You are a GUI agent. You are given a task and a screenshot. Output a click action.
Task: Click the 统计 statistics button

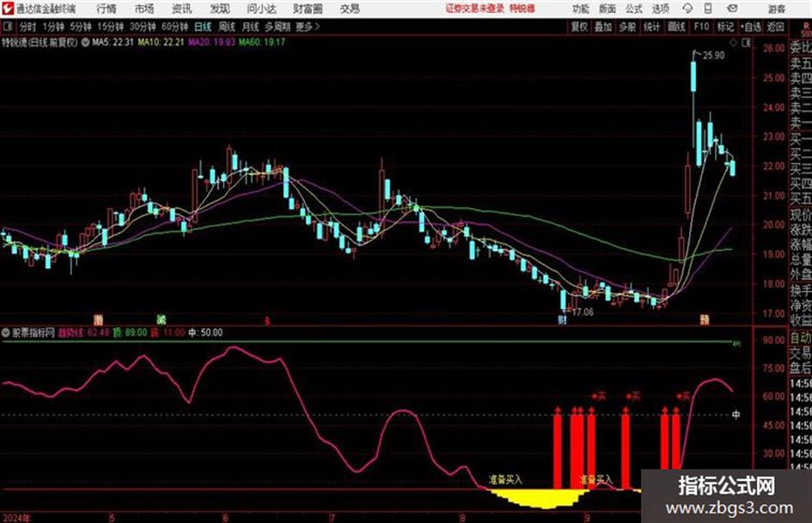click(x=652, y=27)
